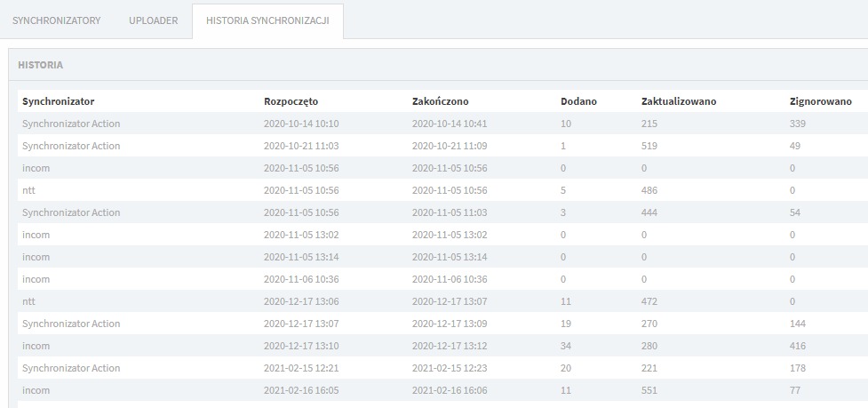Click end time 2020-12-17 13:12
Viewport: 868px width, 408px height.
(x=450, y=346)
